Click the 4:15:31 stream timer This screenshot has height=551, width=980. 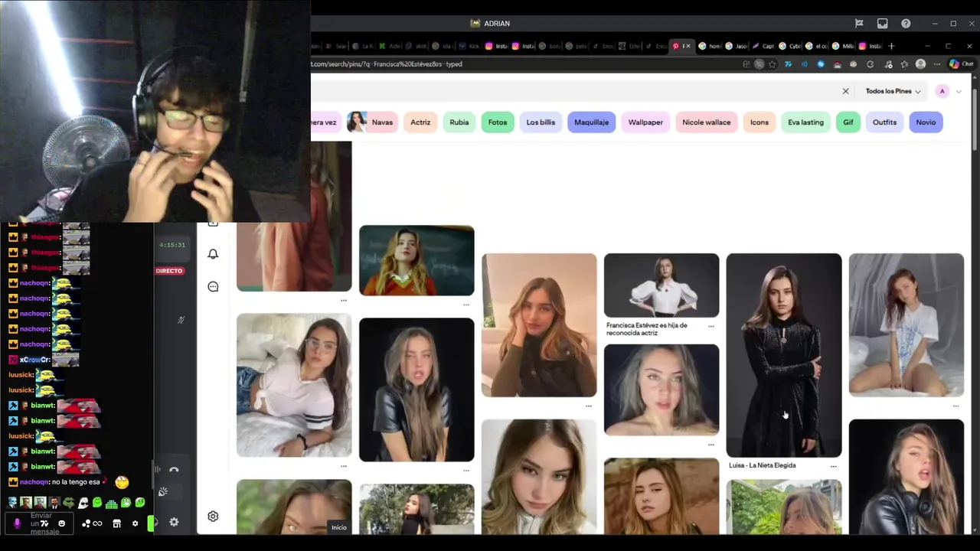point(171,245)
